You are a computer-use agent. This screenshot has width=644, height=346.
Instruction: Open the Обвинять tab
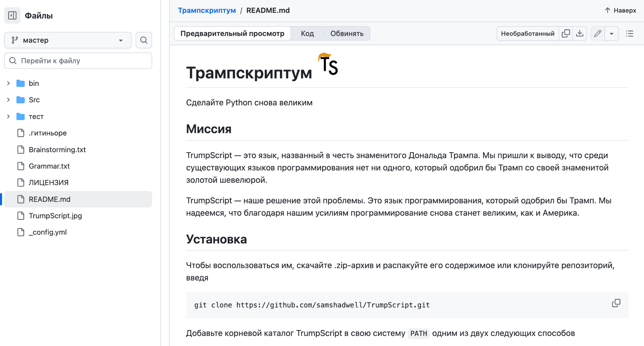pos(347,33)
